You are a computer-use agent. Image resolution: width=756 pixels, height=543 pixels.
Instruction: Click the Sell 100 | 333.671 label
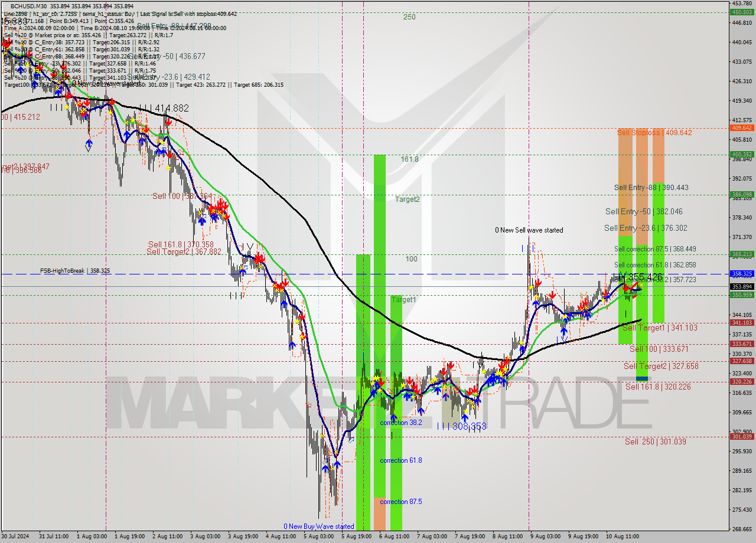tap(659, 349)
